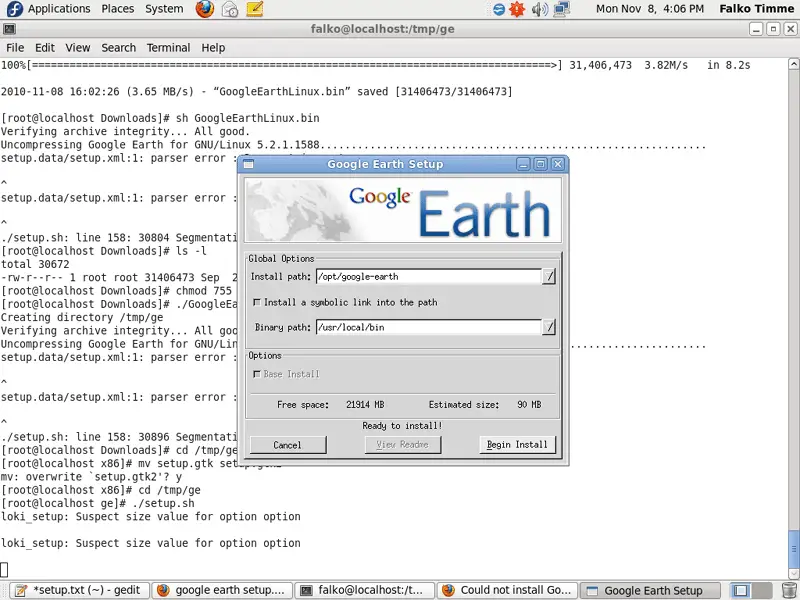Open the trash icon in the bottom panel

[789, 590]
